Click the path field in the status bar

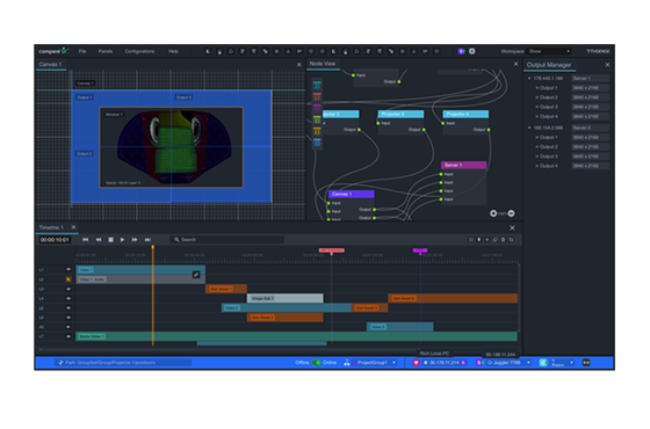tap(123, 363)
